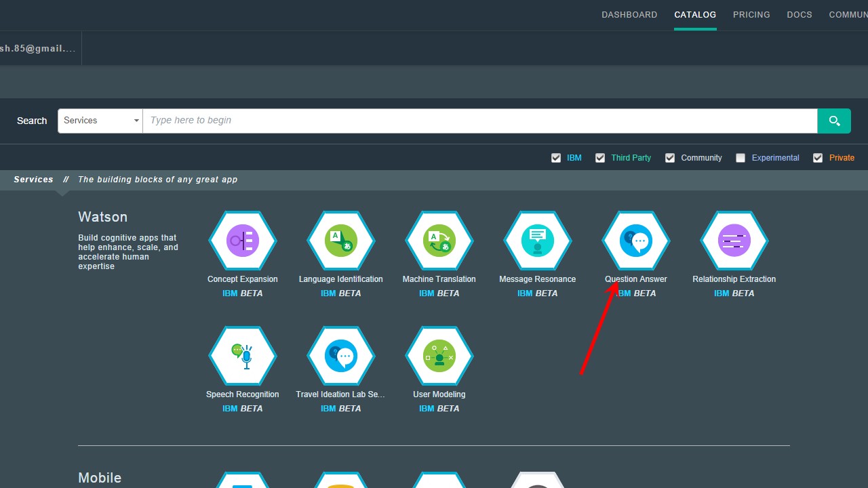Expand the Services search category dropdown

(x=100, y=121)
